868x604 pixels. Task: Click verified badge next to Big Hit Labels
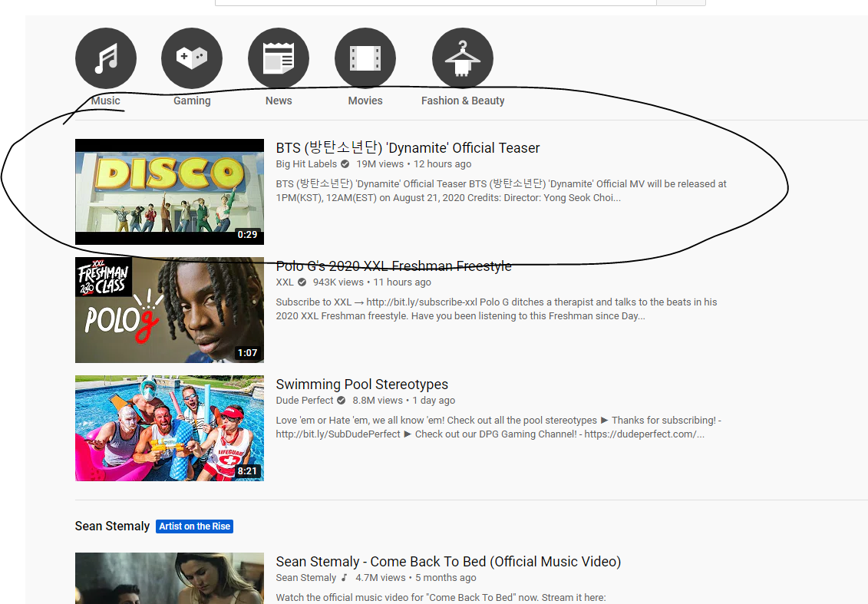pyautogui.click(x=345, y=164)
